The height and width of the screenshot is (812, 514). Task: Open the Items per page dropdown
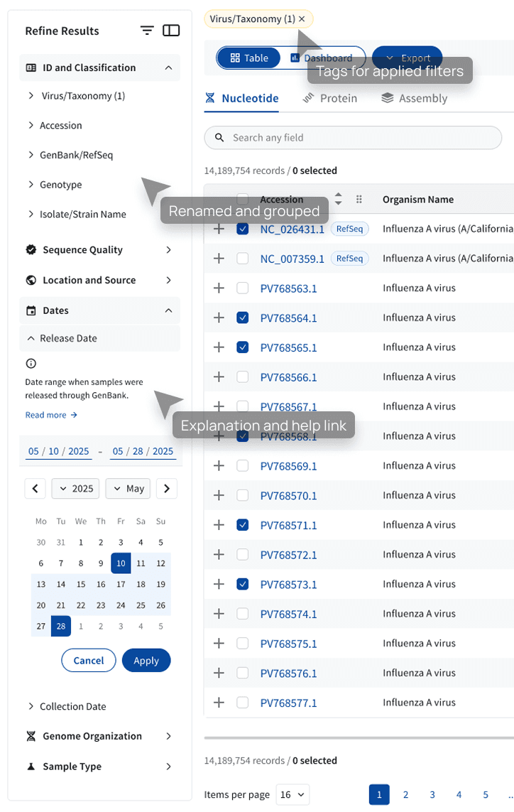tap(292, 794)
